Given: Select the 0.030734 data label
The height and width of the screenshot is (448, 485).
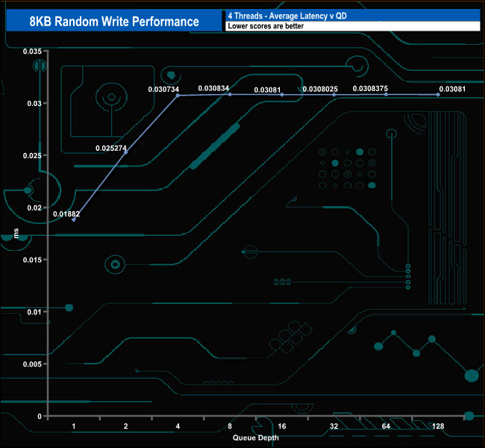Looking at the screenshot, I should [163, 89].
